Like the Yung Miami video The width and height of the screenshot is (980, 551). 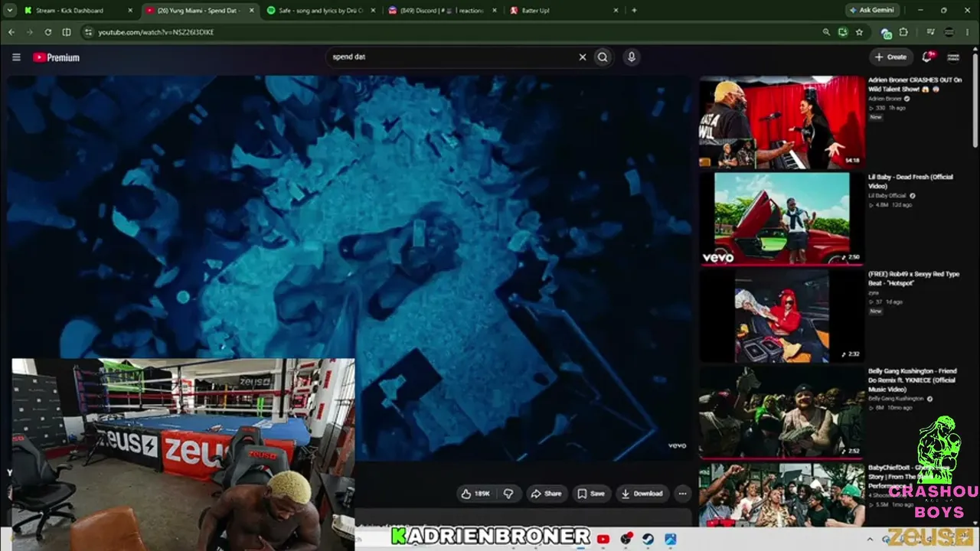[x=475, y=494]
